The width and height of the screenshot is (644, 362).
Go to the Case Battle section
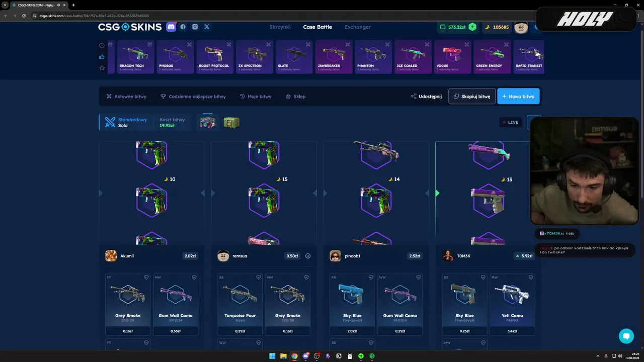click(317, 27)
